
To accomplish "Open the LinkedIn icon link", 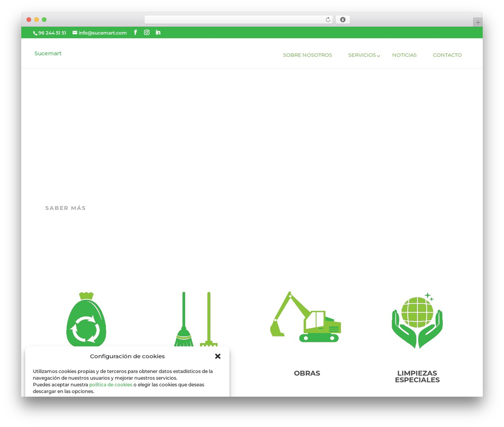I will point(158,32).
